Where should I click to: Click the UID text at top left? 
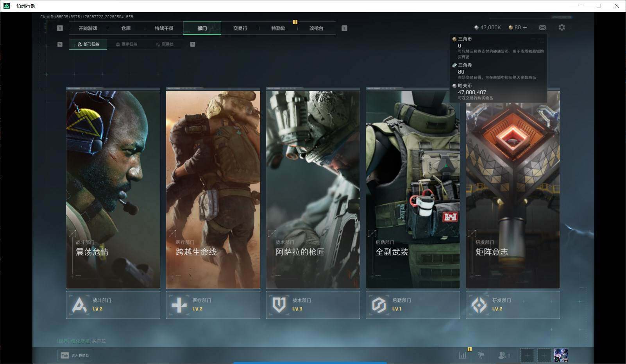87,17
